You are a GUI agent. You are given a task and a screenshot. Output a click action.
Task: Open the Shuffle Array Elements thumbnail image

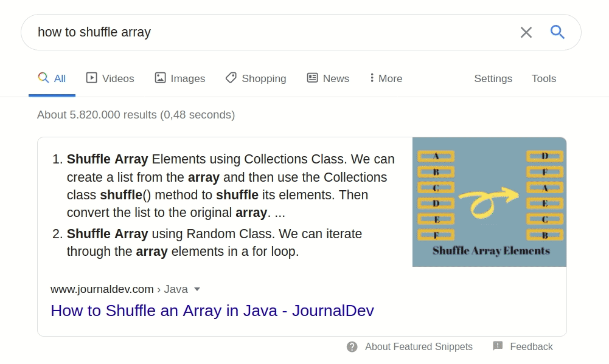(x=489, y=202)
